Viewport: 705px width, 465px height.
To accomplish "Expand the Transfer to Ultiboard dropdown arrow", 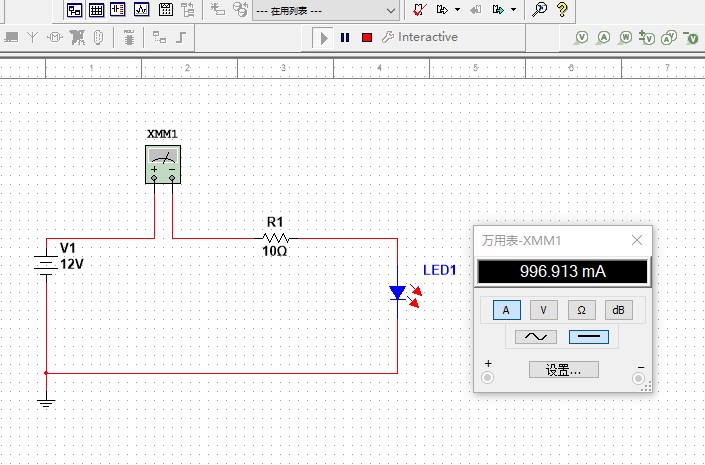I will pos(457,9).
